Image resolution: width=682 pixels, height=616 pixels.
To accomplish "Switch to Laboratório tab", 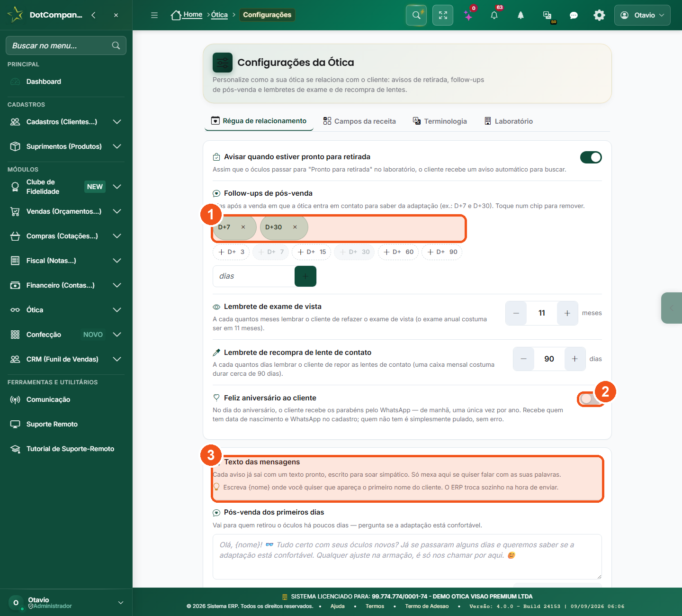I will pos(509,121).
